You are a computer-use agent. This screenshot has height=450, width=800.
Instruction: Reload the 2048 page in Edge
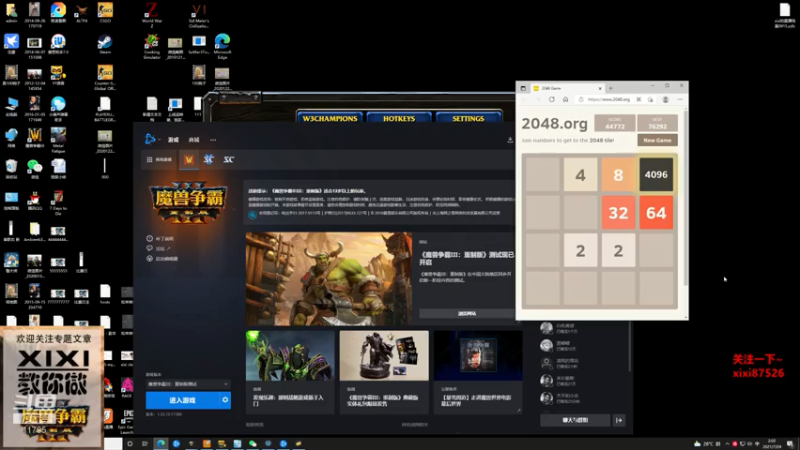pyautogui.click(x=552, y=99)
